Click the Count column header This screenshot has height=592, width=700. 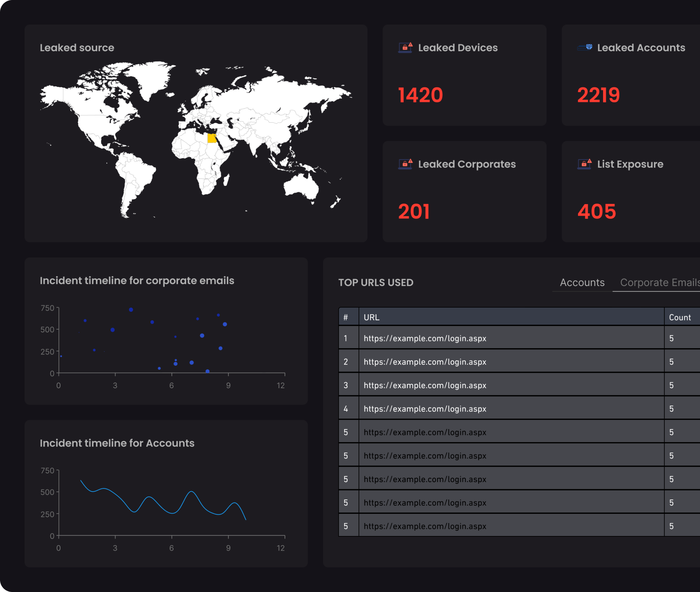coord(680,317)
